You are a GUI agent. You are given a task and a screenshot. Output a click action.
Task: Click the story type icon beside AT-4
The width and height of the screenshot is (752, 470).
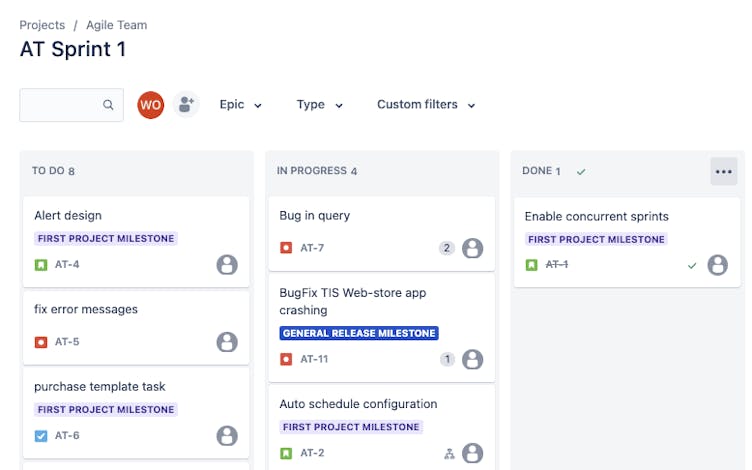point(41,265)
